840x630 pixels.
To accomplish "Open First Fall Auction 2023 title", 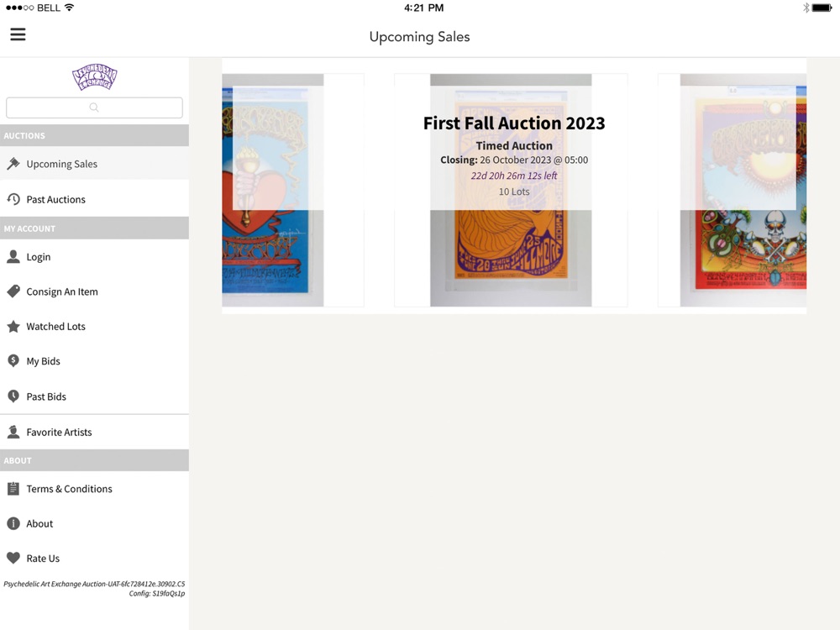I will [x=514, y=123].
